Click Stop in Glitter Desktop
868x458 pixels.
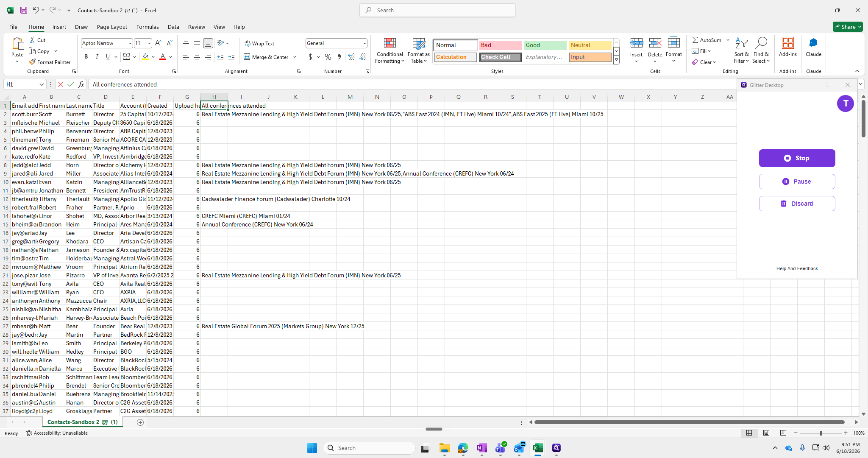pos(797,158)
